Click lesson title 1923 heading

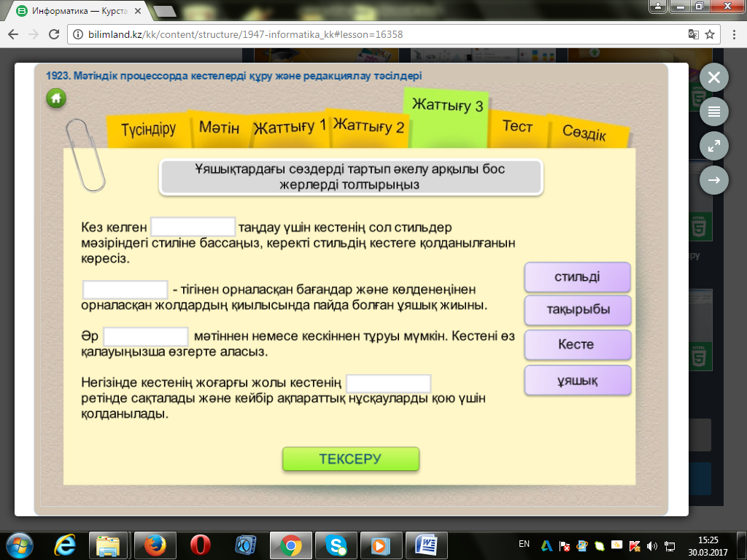click(234, 76)
